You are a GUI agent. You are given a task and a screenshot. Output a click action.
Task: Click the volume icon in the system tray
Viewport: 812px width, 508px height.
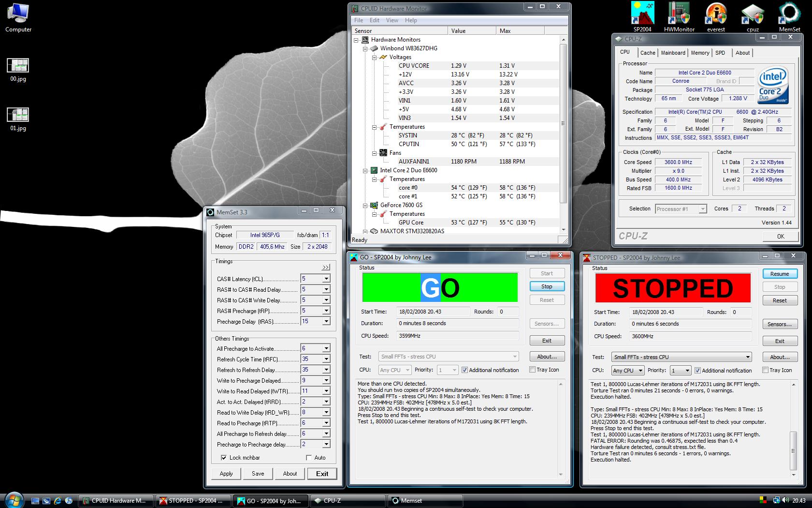(x=785, y=501)
